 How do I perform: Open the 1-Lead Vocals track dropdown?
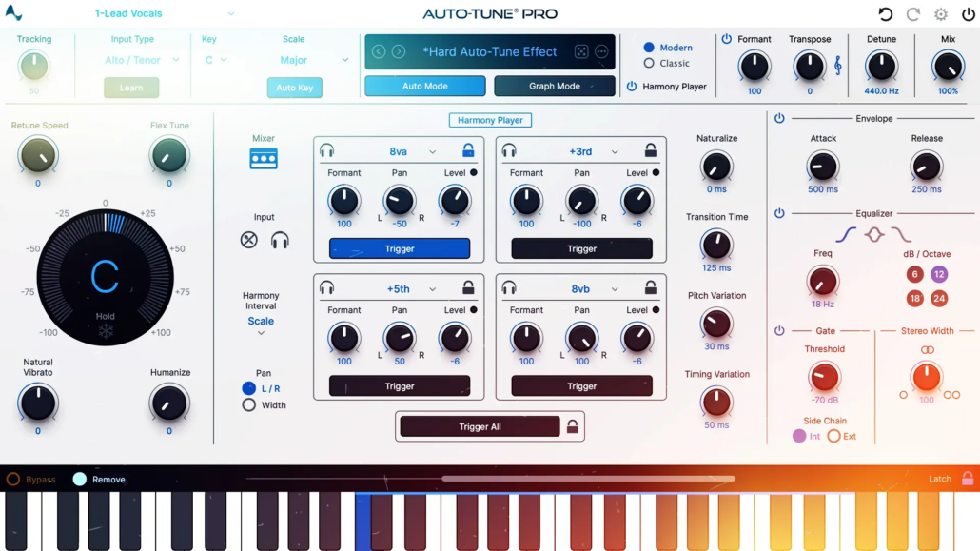[x=165, y=13]
